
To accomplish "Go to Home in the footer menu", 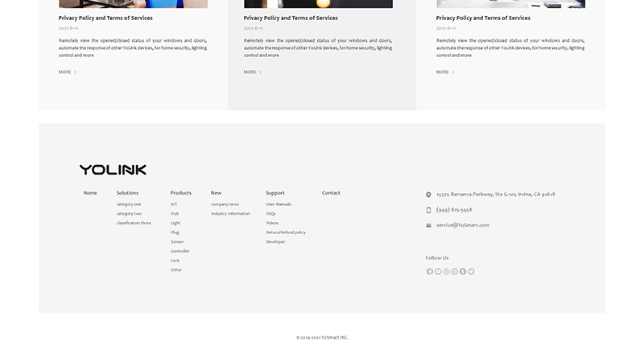I will tap(90, 193).
